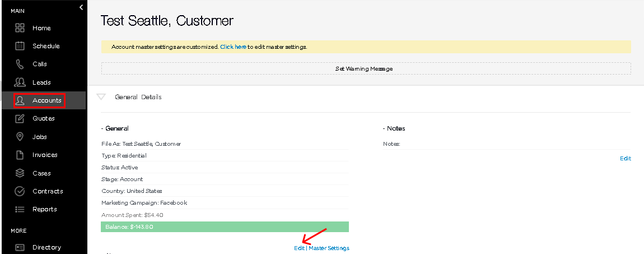The image size is (644, 254).
Task: Click the Set Warning Message button
Action: (366, 68)
